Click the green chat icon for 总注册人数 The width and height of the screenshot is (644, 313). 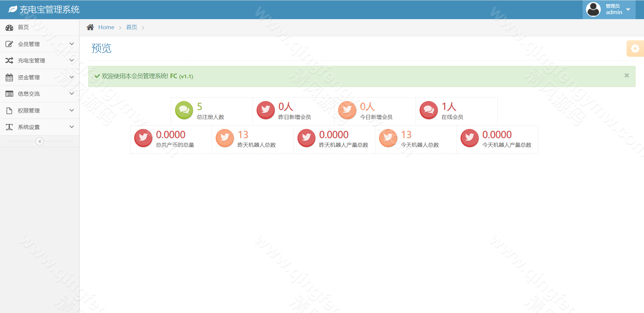coord(184,110)
